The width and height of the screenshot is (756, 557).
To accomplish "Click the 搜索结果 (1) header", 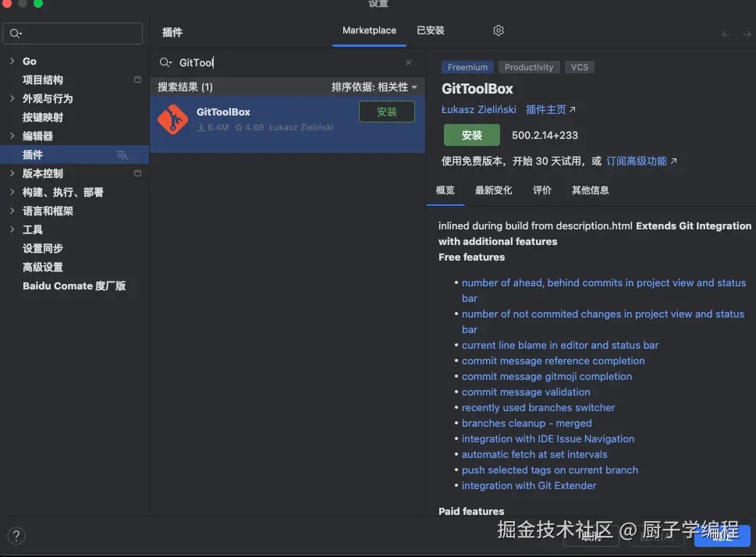I will 185,87.
